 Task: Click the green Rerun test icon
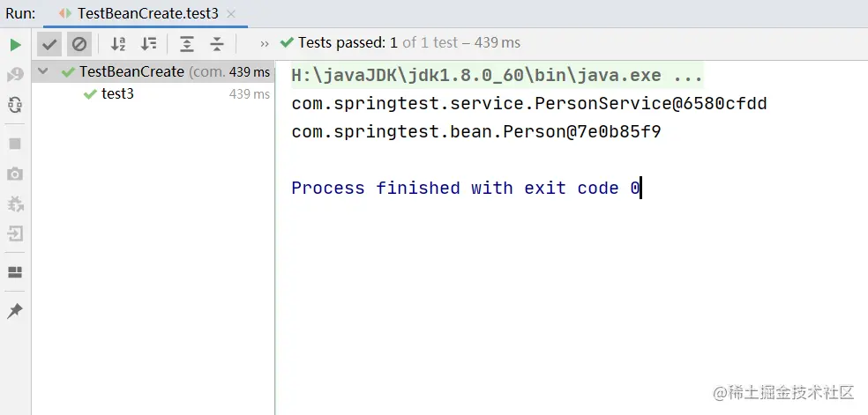[x=16, y=45]
